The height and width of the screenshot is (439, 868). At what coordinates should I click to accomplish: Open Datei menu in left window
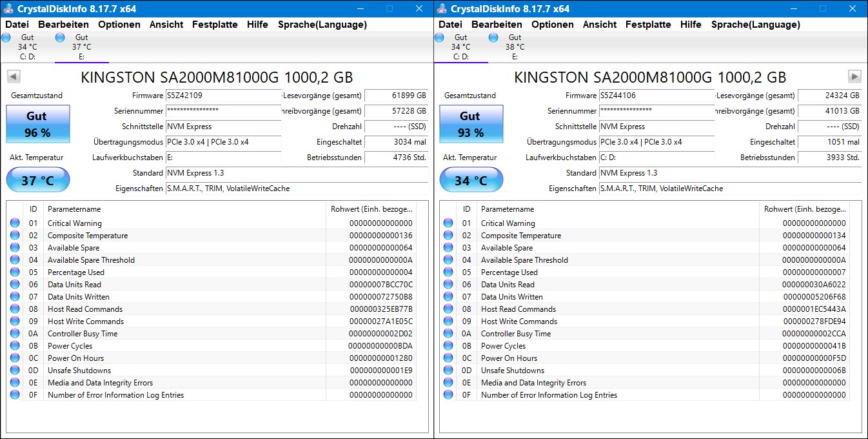tap(17, 25)
